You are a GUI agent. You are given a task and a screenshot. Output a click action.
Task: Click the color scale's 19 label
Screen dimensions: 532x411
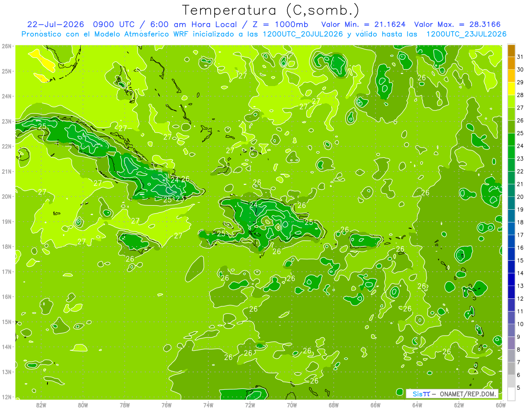pos(520,209)
